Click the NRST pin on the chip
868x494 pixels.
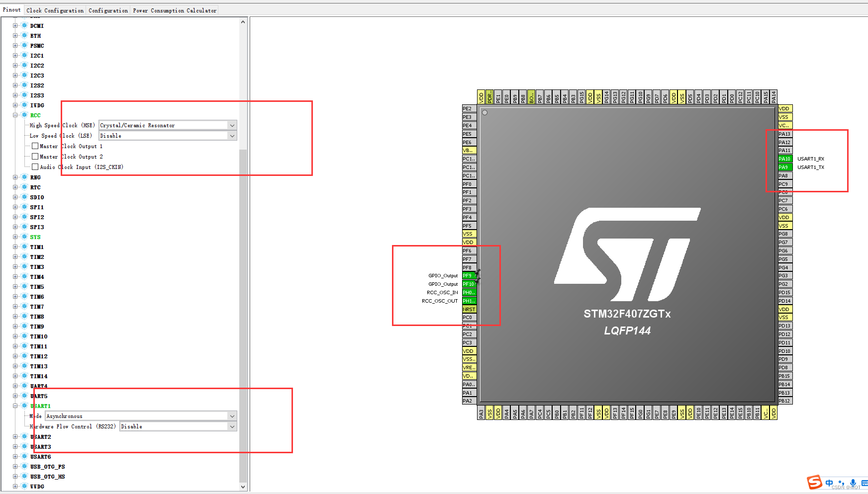click(x=469, y=309)
